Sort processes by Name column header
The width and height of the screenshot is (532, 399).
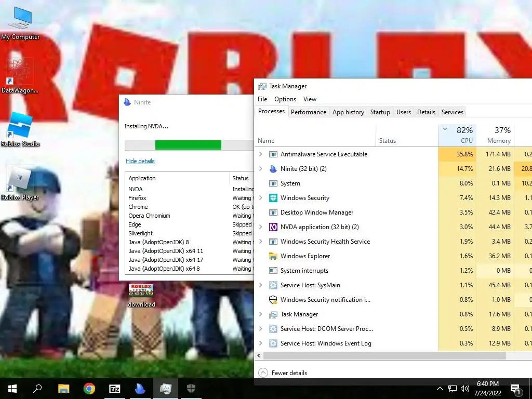coord(315,136)
